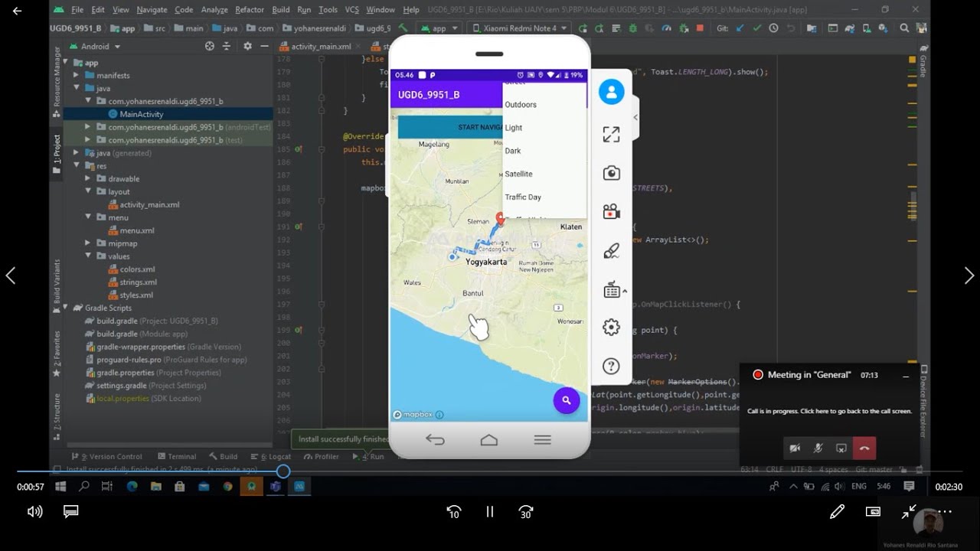The height and width of the screenshot is (551, 980).
Task: Click the scroll-from-source target icon in Project panel
Action: click(210, 46)
